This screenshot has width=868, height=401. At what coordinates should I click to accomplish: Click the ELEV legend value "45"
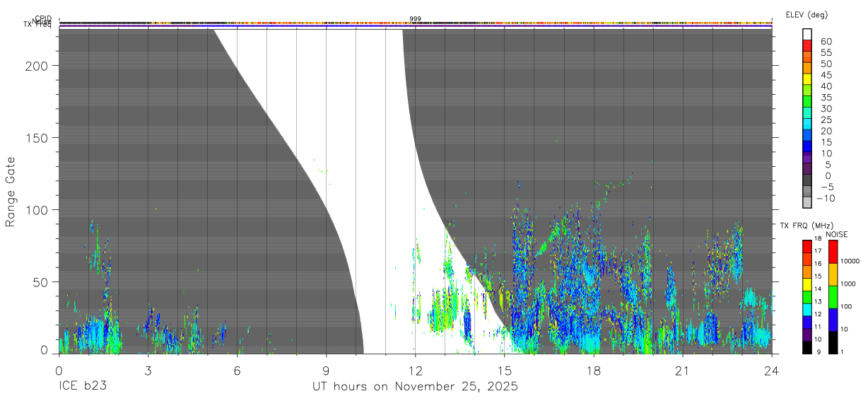click(x=826, y=75)
